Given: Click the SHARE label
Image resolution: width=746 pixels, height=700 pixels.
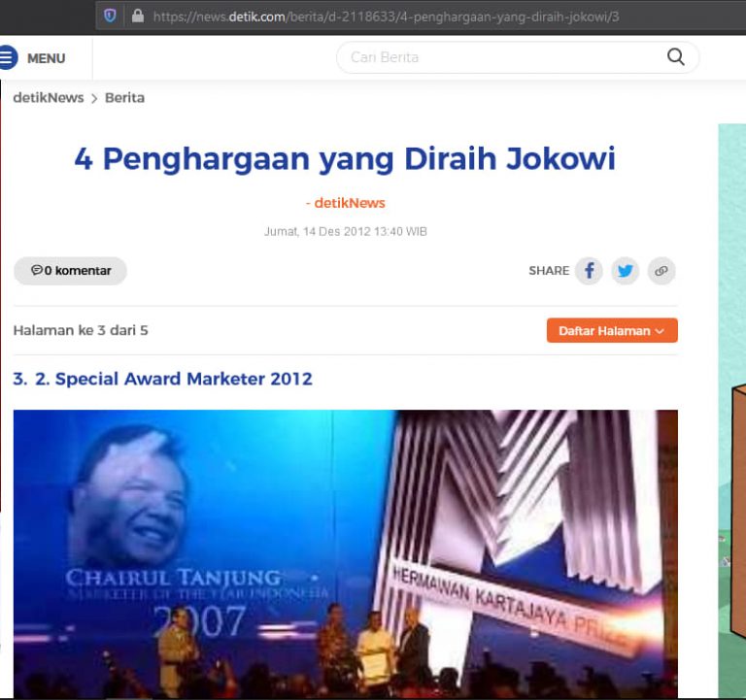Looking at the screenshot, I should (x=549, y=271).
